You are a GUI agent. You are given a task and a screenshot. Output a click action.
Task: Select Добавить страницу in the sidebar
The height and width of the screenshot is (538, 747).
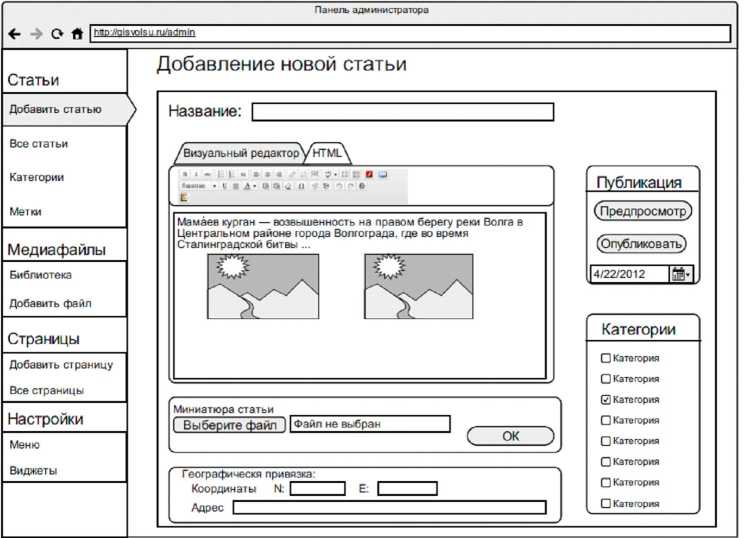pos(61,365)
